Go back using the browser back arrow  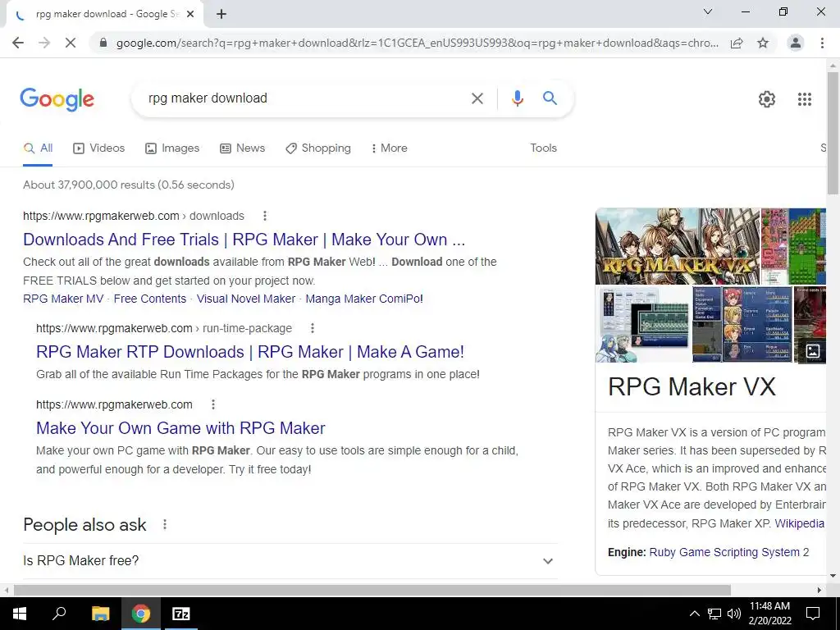click(x=18, y=43)
